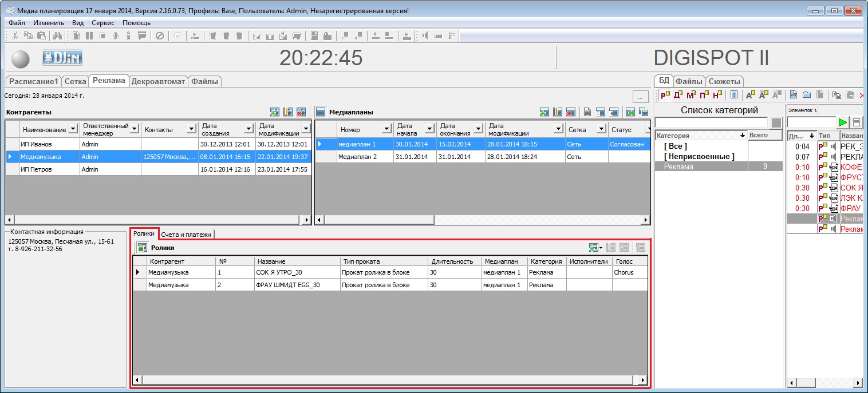This screenshot has width=868, height=393.
Task: Sort by the Категория column header
Action: tap(701, 136)
